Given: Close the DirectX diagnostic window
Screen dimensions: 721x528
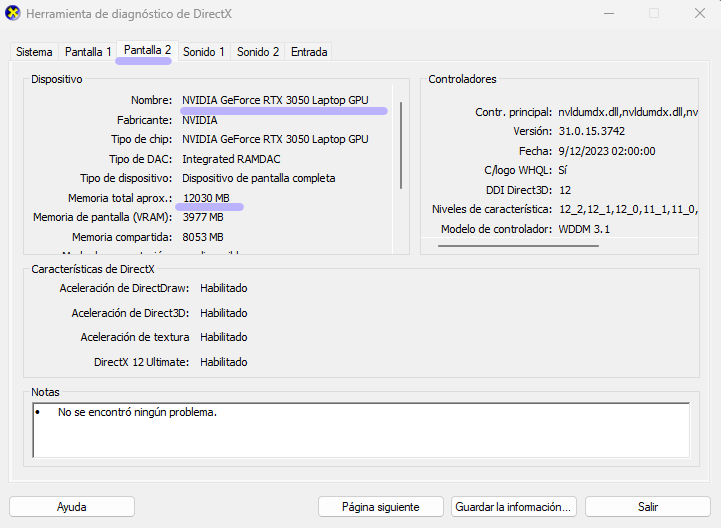Looking at the screenshot, I should coord(700,13).
